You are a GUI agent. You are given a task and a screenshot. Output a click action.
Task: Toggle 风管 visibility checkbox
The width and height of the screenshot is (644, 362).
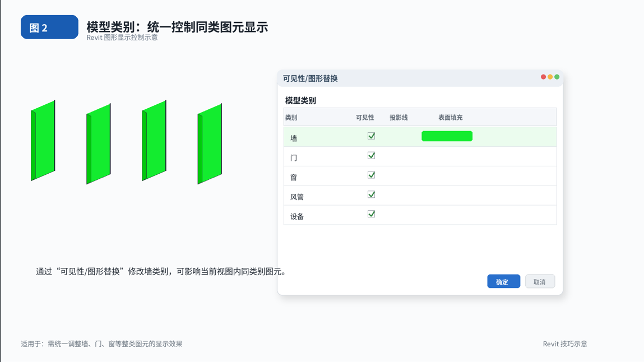pyautogui.click(x=371, y=194)
